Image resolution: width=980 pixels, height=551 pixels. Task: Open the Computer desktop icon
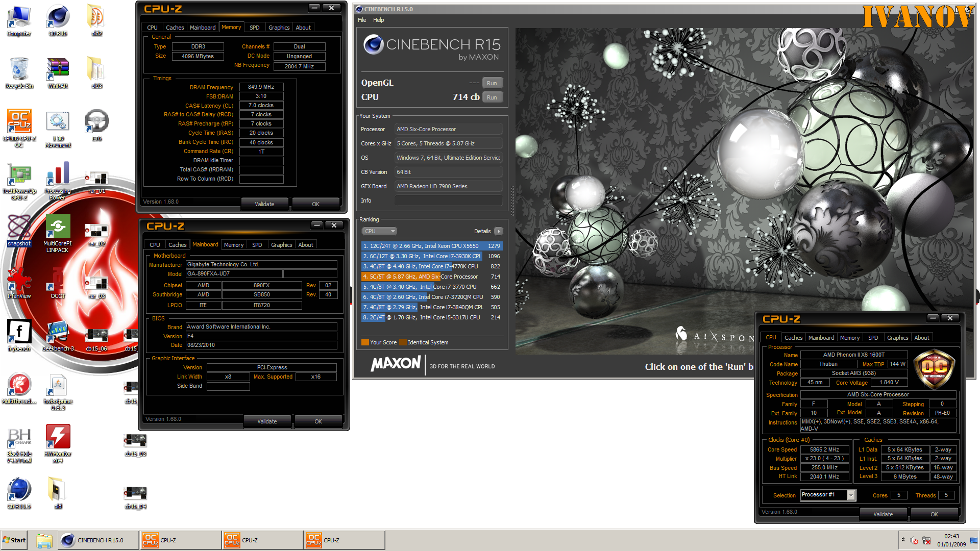click(19, 21)
